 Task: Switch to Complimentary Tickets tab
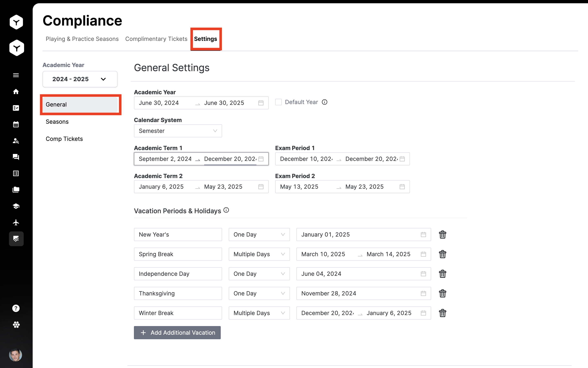point(156,39)
